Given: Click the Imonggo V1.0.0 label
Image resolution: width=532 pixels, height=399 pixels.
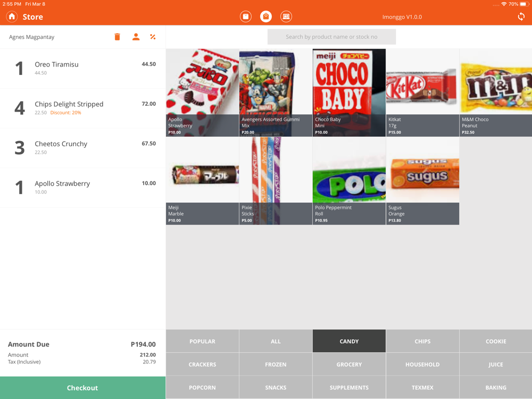Looking at the screenshot, I should [x=402, y=17].
